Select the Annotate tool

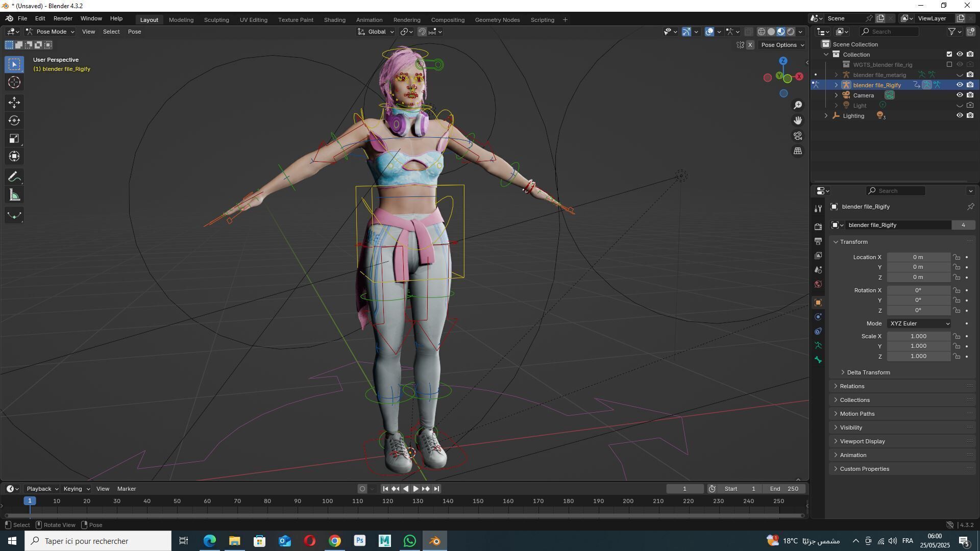pyautogui.click(x=14, y=177)
